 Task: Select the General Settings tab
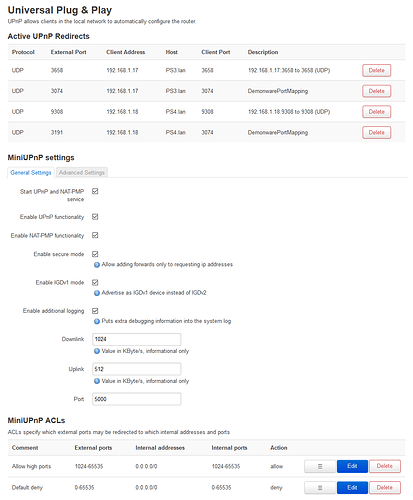[31, 173]
